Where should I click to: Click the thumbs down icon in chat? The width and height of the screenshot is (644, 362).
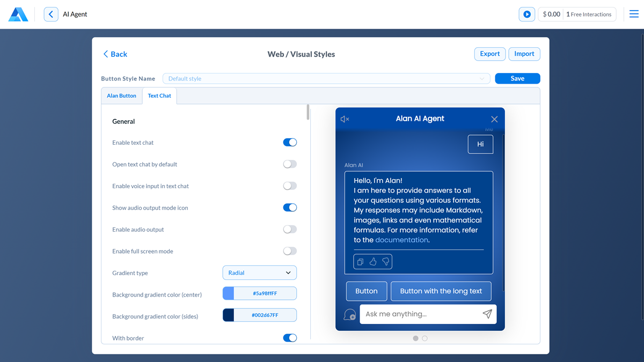click(x=385, y=262)
